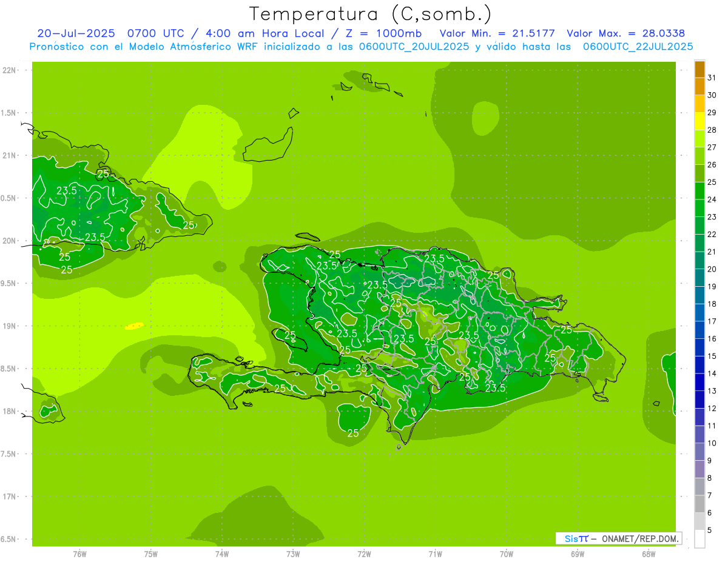
Task: Click the "22N" latitude label
Action: [9, 70]
